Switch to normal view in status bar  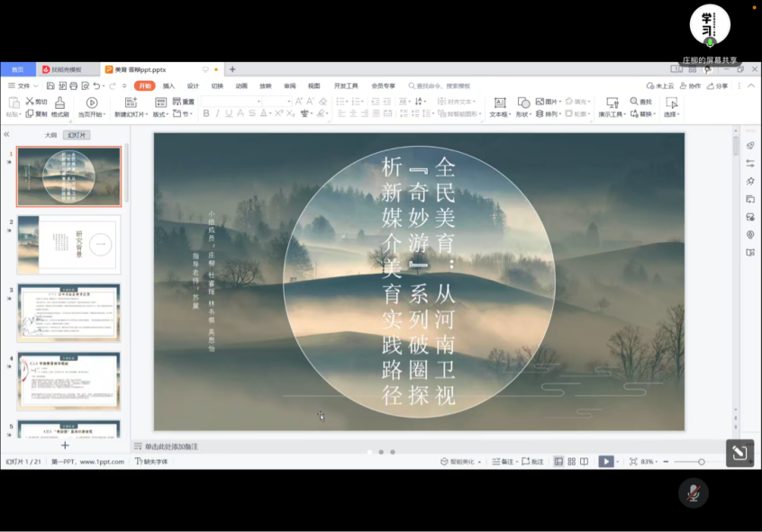pos(558,462)
